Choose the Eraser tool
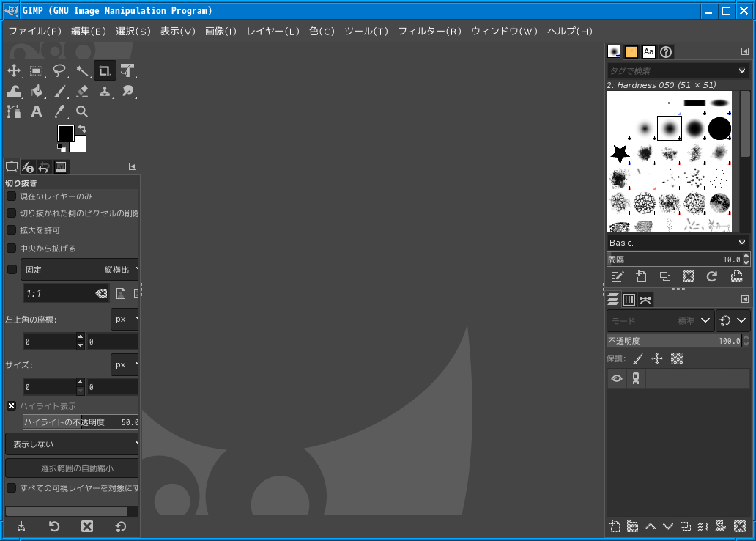This screenshot has width=756, height=541. (82, 92)
